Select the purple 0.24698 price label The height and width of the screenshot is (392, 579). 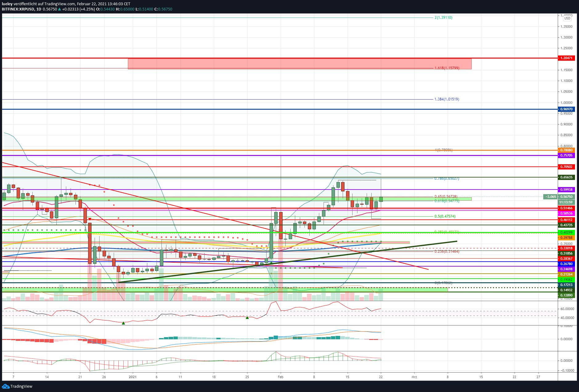(566, 269)
